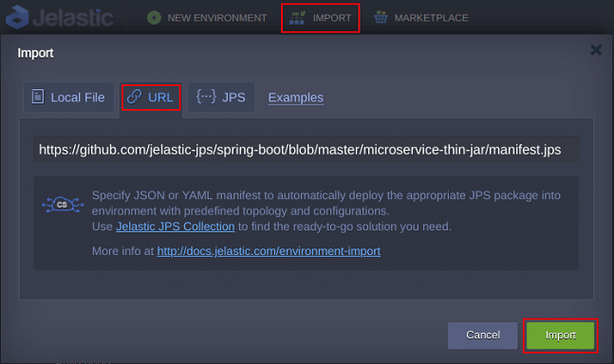Click the Local File document icon
This screenshot has height=364, width=614.
point(38,97)
